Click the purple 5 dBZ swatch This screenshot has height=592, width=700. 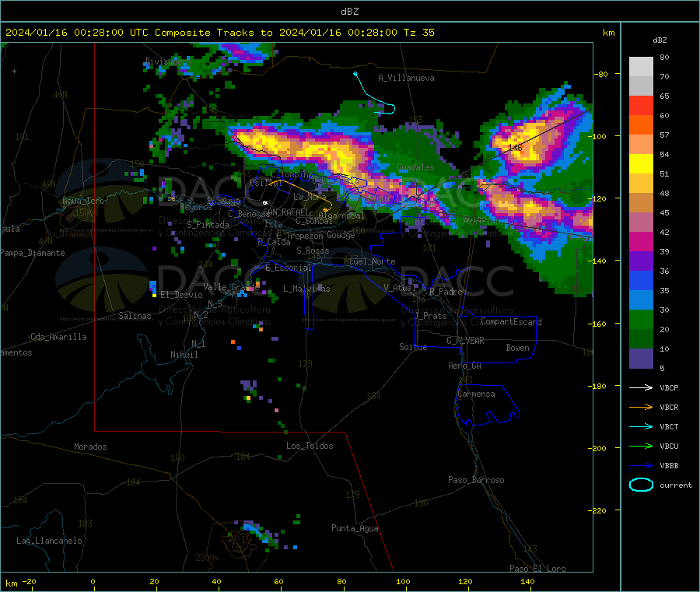tap(641, 359)
